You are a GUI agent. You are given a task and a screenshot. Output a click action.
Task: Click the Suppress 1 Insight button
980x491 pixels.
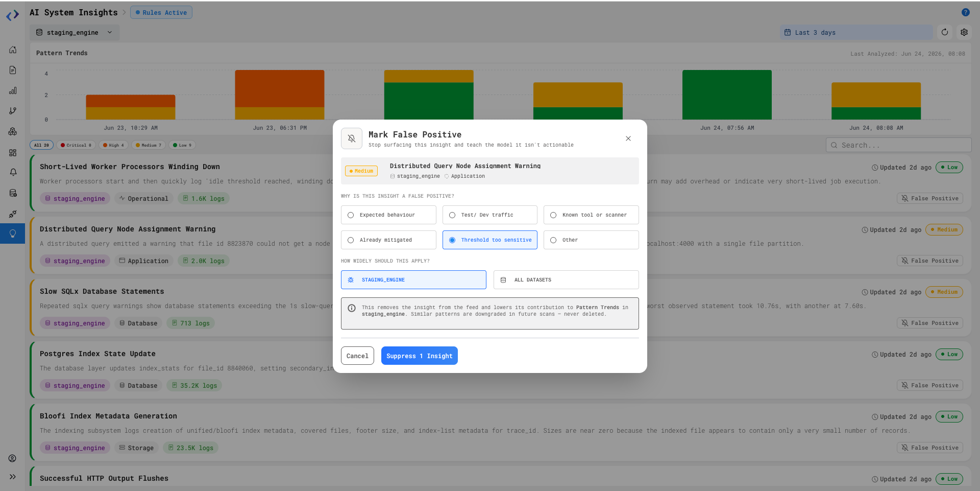(420, 356)
